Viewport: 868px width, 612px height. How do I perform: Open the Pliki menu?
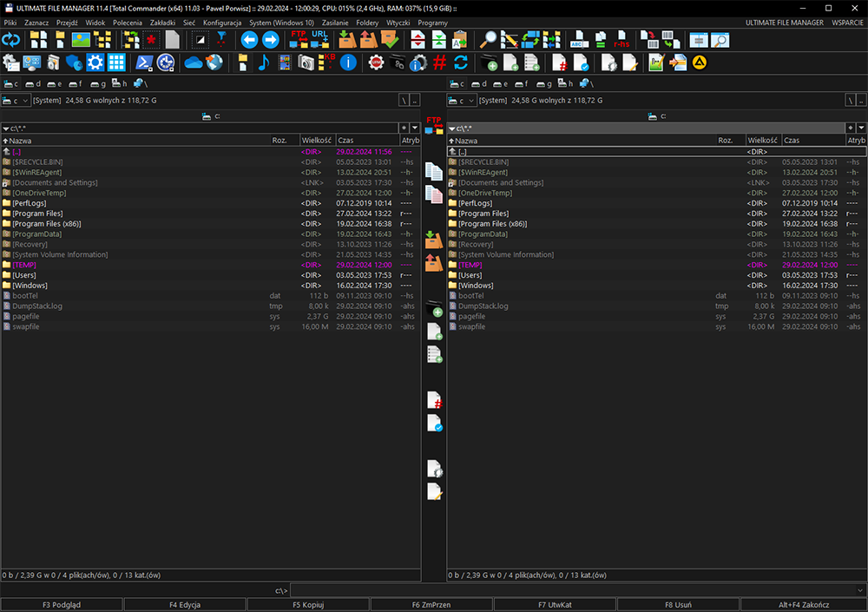[10, 23]
